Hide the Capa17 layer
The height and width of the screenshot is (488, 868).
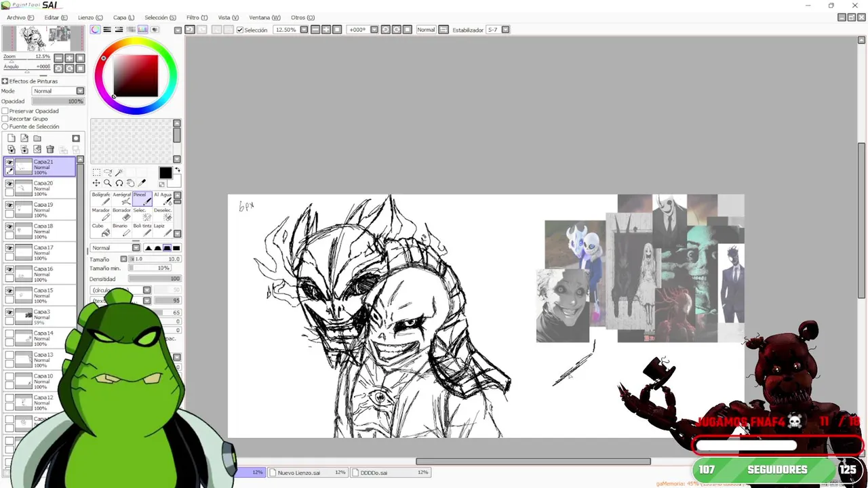point(9,248)
